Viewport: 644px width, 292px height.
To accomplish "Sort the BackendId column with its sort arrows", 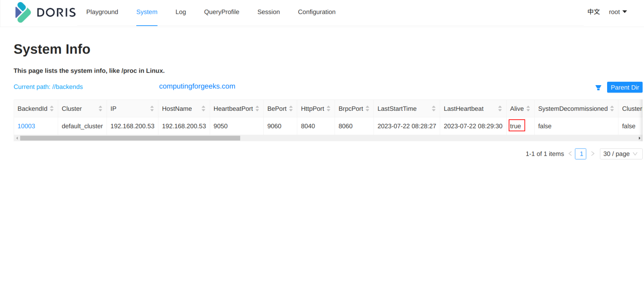I will (x=52, y=108).
